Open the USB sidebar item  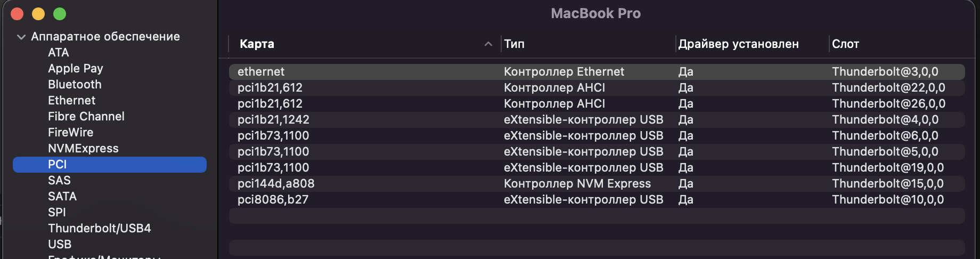[60, 245]
